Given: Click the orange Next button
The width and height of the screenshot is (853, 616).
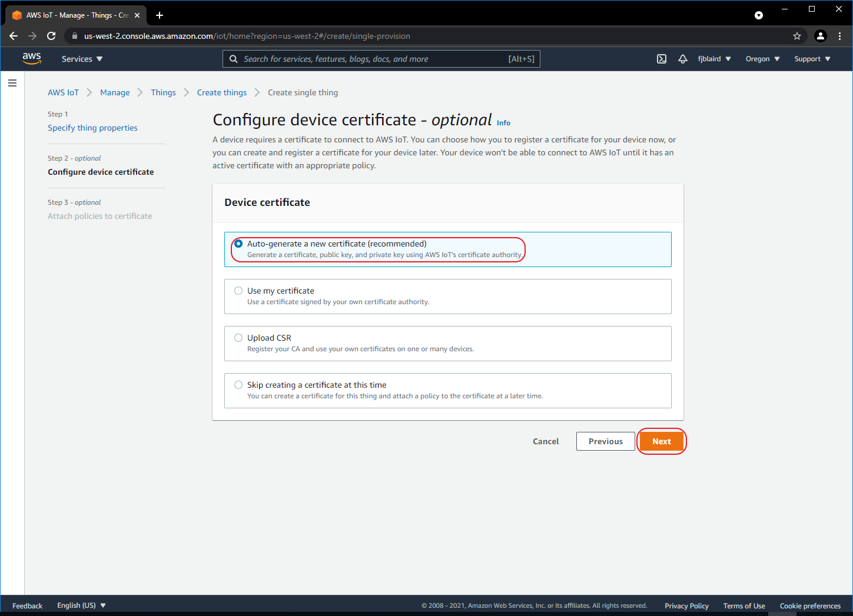Looking at the screenshot, I should 661,441.
